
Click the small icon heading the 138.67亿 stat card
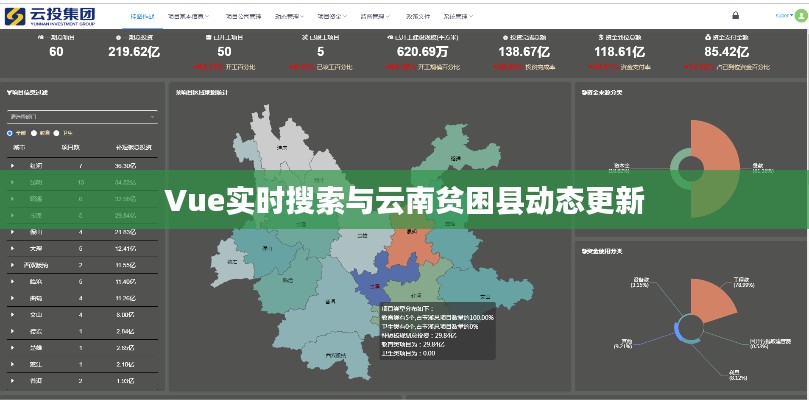tap(506, 38)
